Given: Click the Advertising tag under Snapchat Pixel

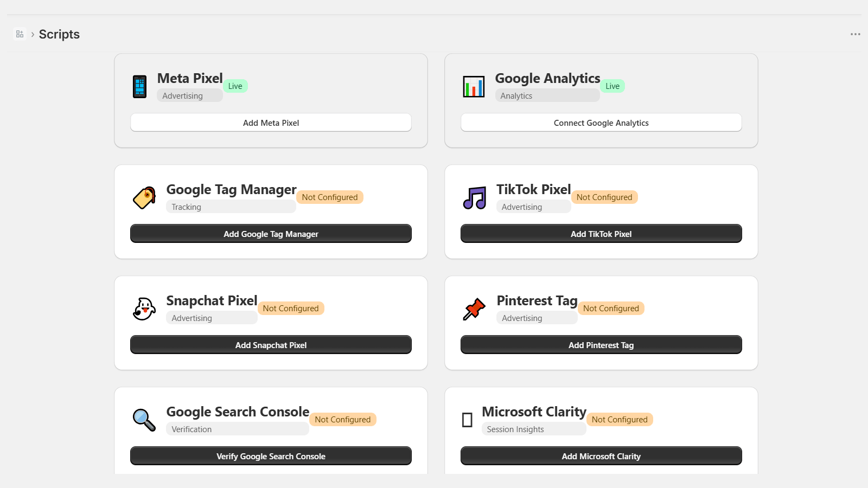Looking at the screenshot, I should 212,318.
